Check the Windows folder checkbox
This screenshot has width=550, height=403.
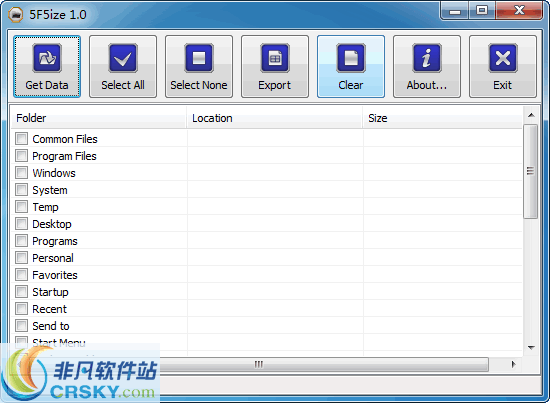21,173
